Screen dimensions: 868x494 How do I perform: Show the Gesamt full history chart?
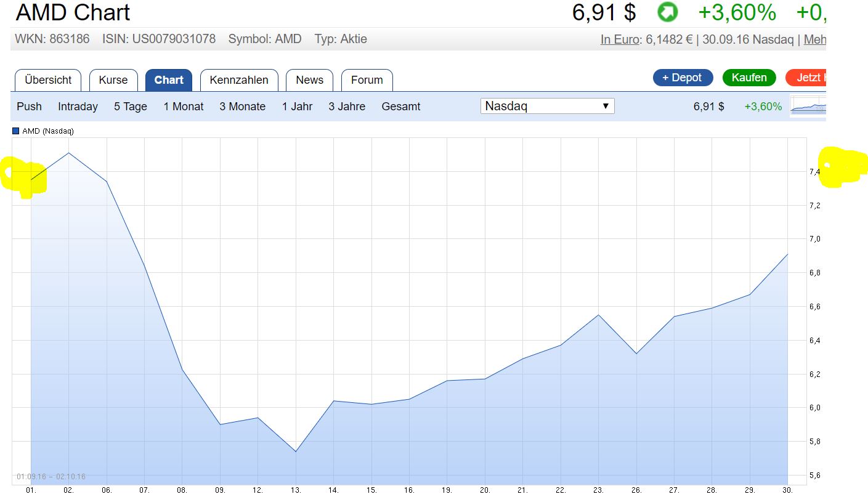401,107
